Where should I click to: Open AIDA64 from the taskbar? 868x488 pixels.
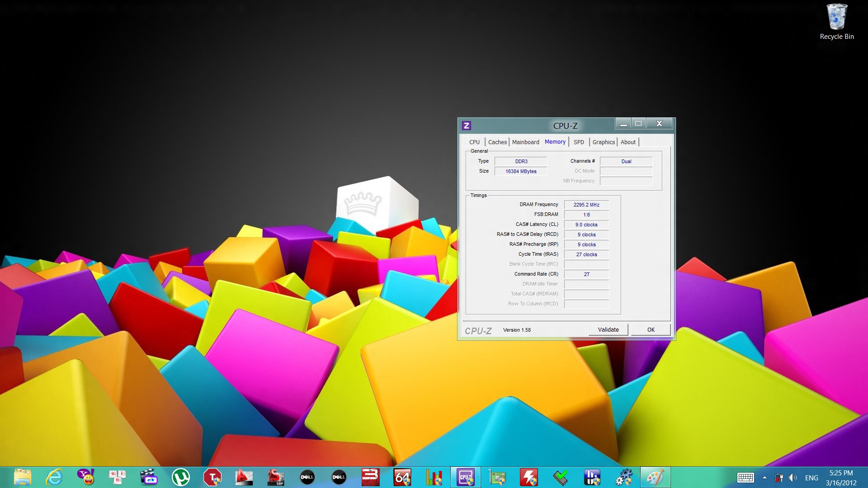pyautogui.click(x=402, y=477)
